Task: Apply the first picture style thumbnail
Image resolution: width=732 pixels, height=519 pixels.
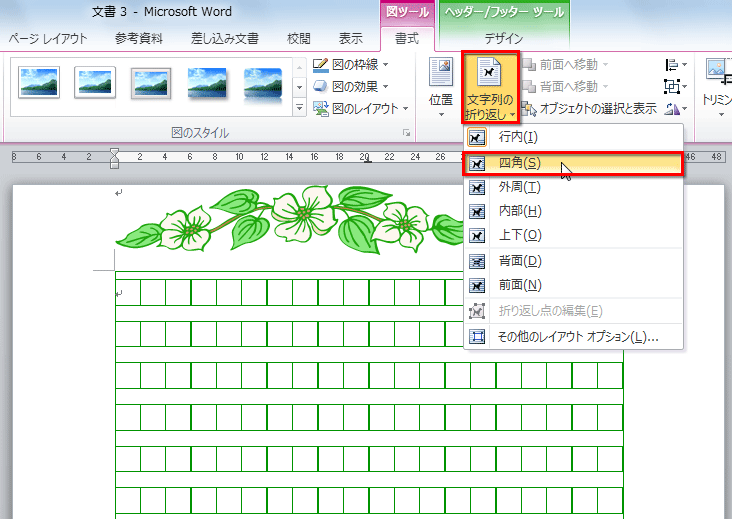Action: [x=39, y=83]
